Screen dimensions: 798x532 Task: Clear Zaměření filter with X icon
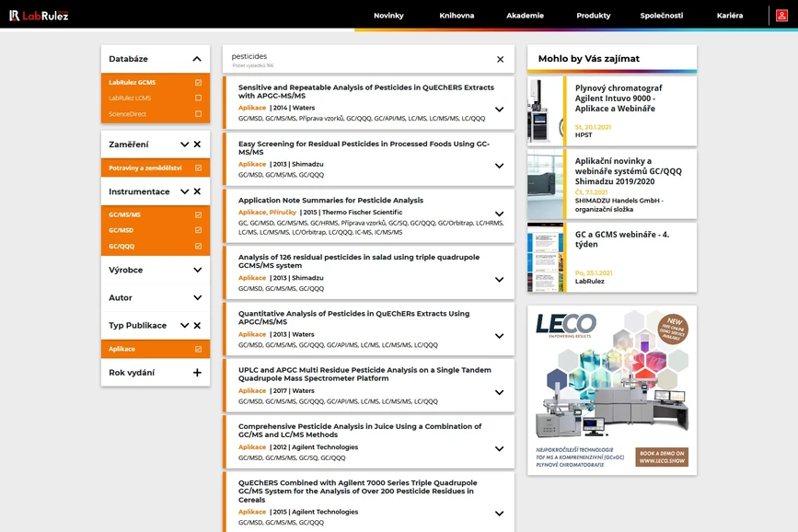pos(197,145)
